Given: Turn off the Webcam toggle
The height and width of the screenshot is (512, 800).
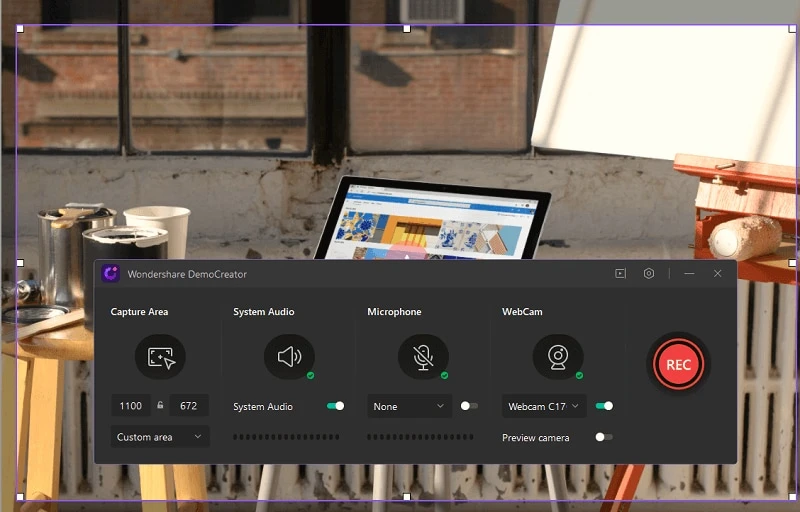Looking at the screenshot, I should tap(603, 406).
